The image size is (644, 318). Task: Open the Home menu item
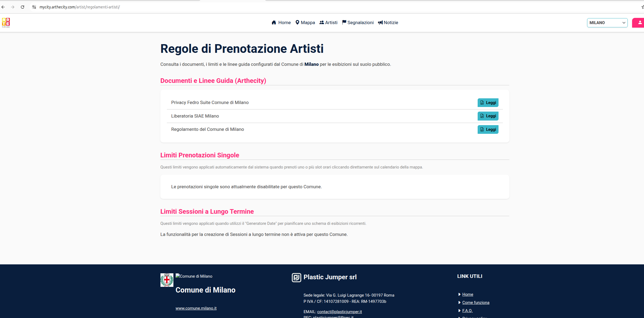281,22
